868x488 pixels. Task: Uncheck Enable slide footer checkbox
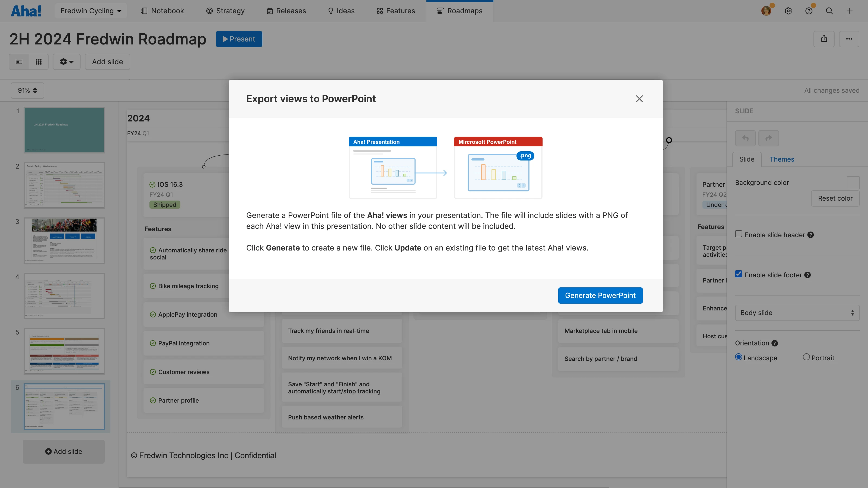(739, 274)
